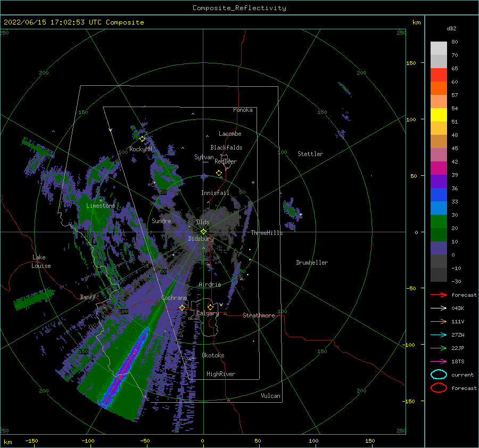Screen dimensions: 479x448
Task: Click the Sundre city label
Action: point(161,221)
